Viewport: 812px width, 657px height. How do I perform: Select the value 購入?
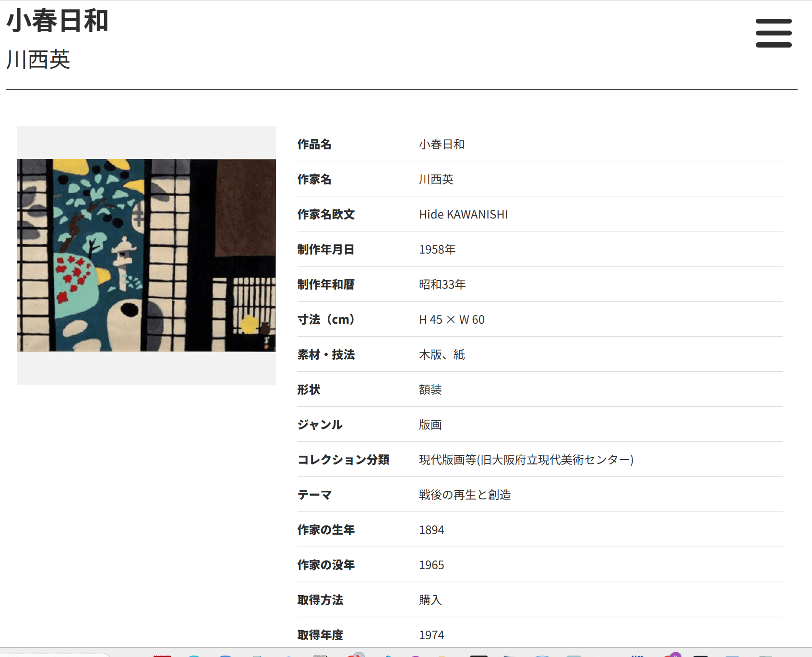coord(430,600)
